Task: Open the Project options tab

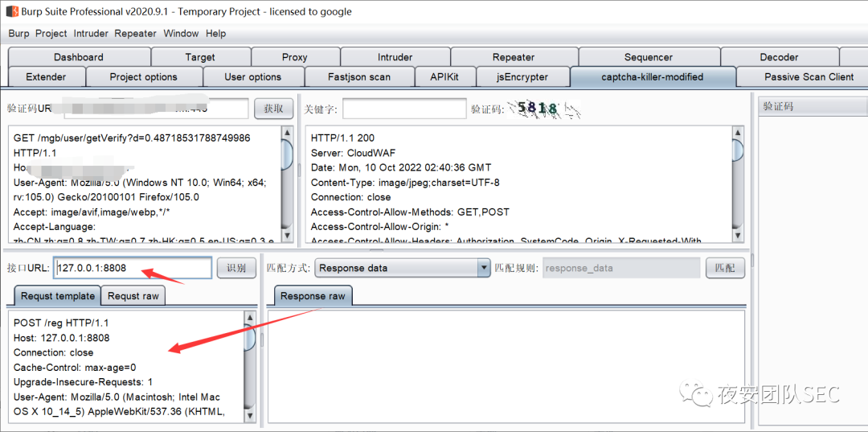Action: (x=143, y=77)
